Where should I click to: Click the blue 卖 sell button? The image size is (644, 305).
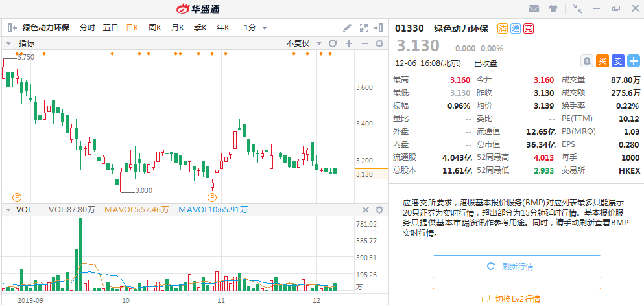pyautogui.click(x=617, y=62)
